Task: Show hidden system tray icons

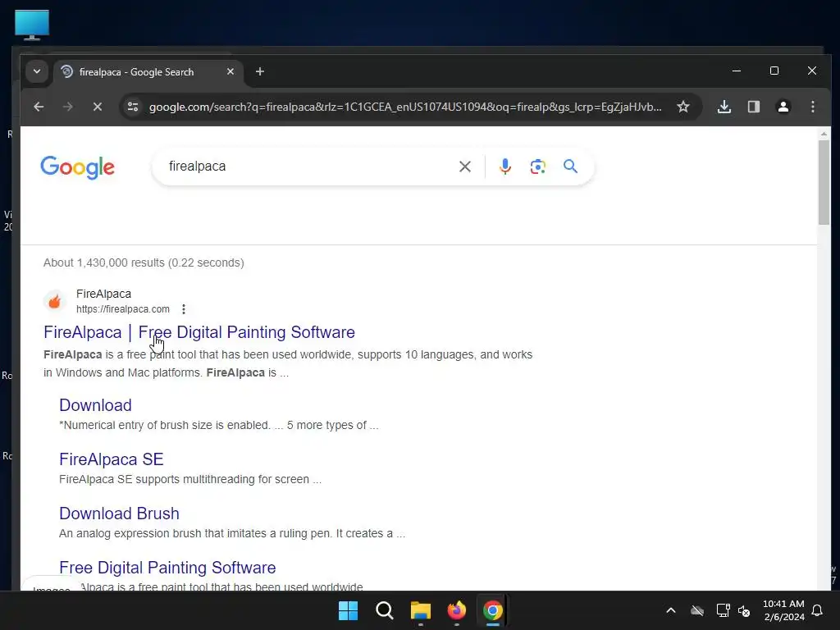Action: [x=671, y=610]
